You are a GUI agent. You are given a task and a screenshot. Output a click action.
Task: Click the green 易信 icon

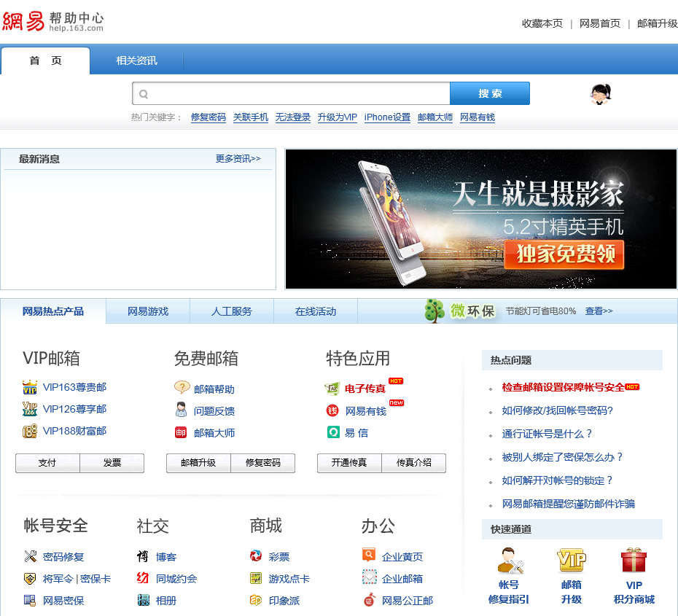pyautogui.click(x=333, y=432)
